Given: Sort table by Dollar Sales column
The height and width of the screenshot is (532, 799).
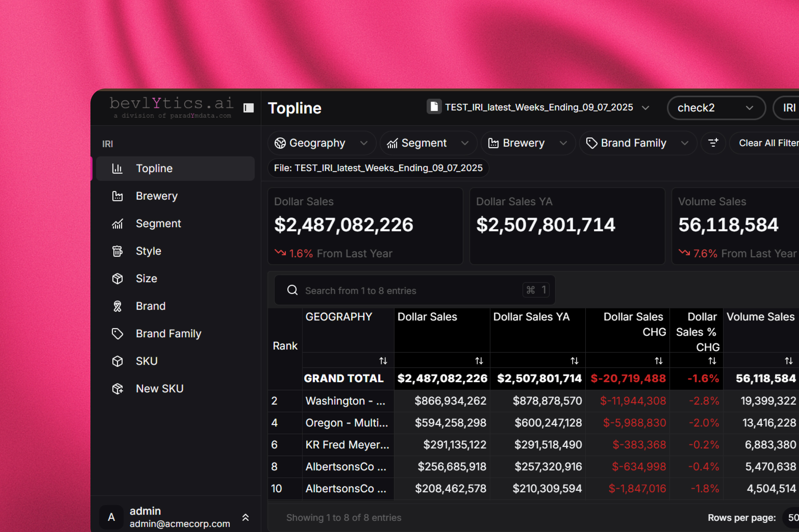Looking at the screenshot, I should pos(479,361).
